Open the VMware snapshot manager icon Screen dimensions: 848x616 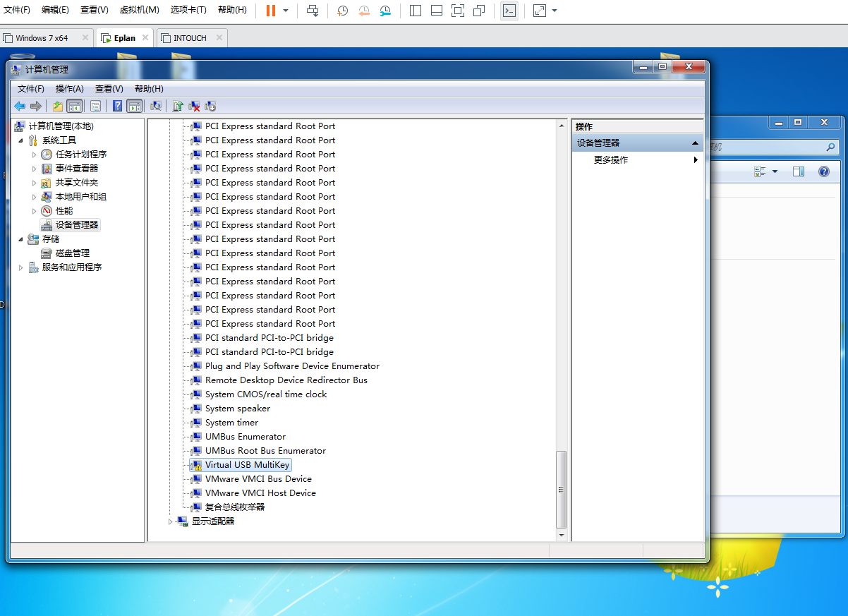point(385,11)
